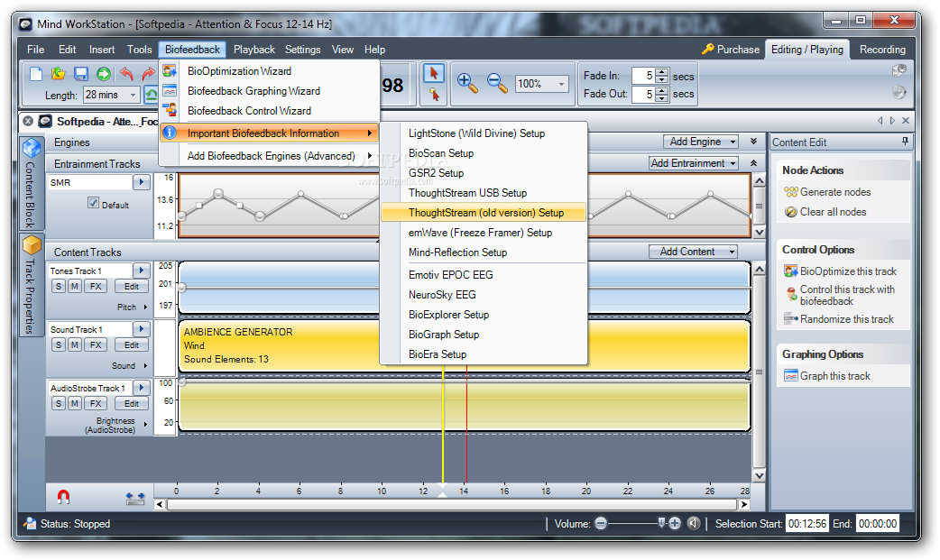Select the pointer cursor tool

pyautogui.click(x=433, y=73)
